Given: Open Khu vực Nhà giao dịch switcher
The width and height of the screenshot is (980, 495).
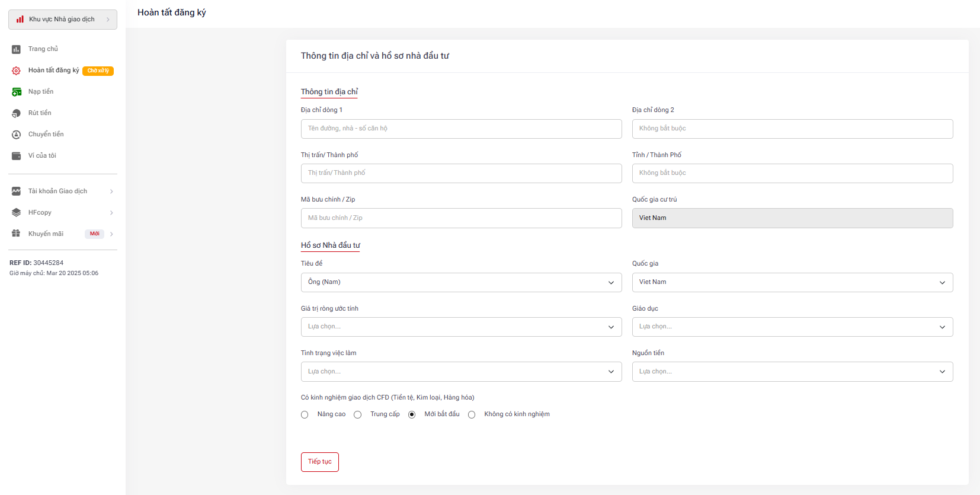Looking at the screenshot, I should (x=63, y=20).
